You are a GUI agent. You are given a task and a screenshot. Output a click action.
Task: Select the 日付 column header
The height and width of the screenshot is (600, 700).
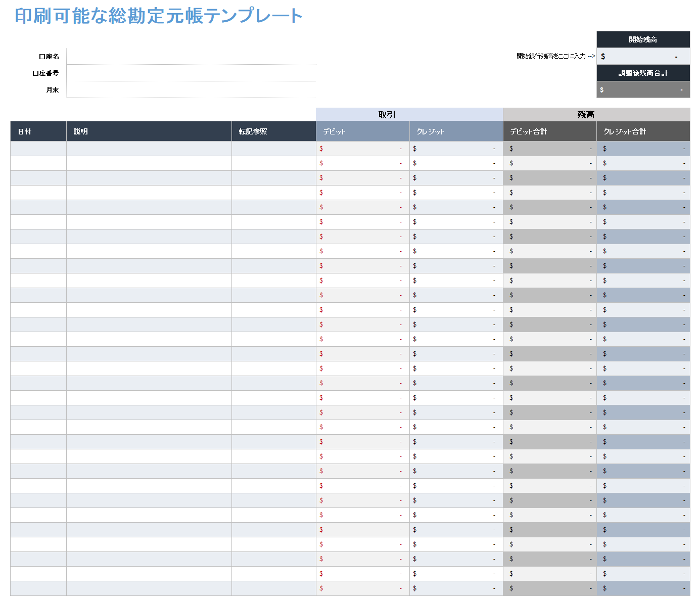click(x=38, y=131)
